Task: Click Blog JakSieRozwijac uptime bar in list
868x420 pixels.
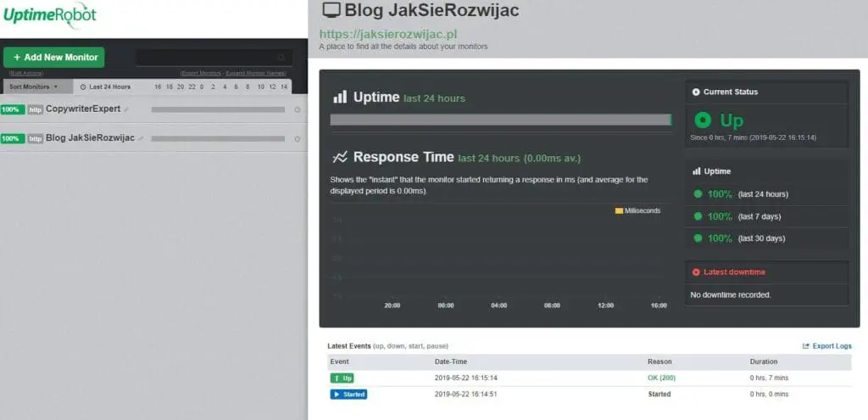Action: click(x=218, y=138)
